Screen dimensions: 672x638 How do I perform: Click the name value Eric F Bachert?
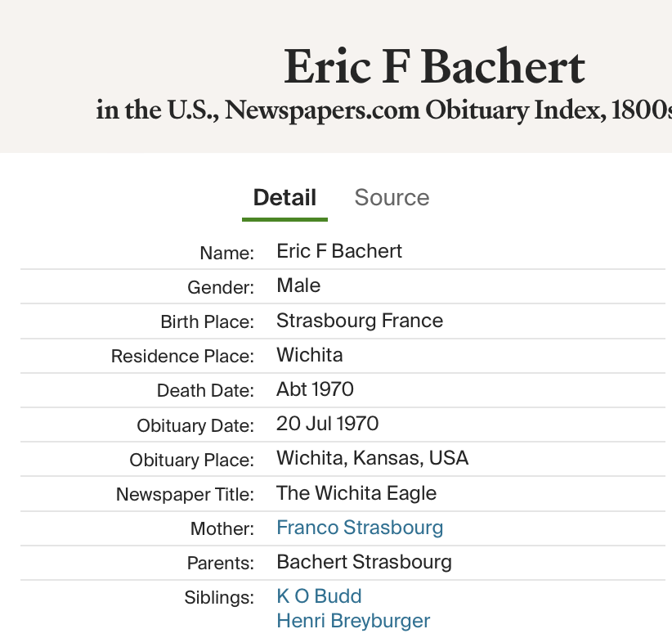[x=339, y=251]
